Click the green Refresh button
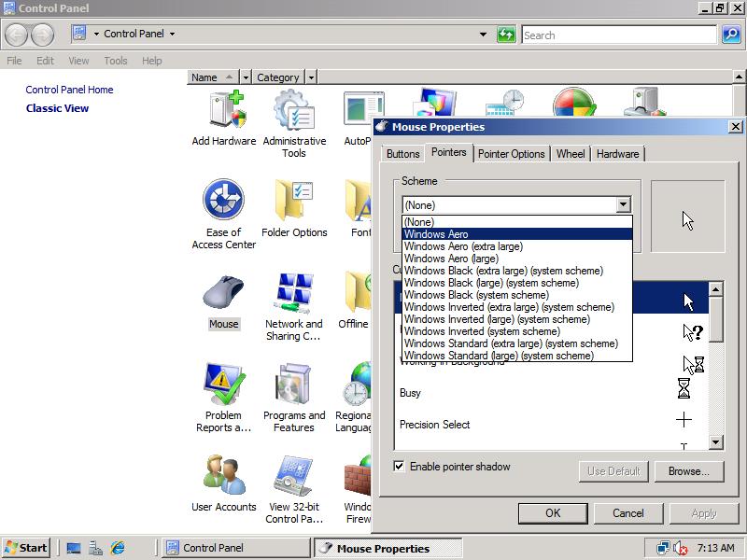This screenshot has width=747, height=560. 506,35
